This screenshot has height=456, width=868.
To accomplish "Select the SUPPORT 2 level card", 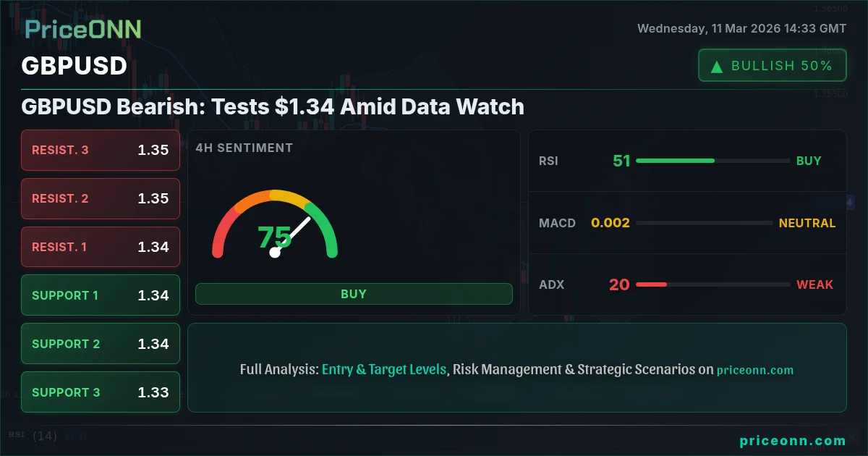I will click(x=101, y=344).
